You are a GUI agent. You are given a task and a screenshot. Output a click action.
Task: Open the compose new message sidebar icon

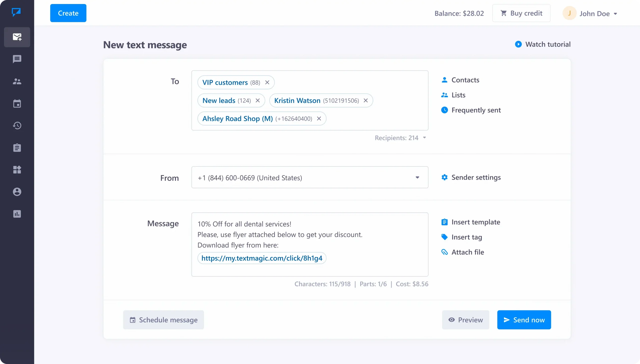pyautogui.click(x=17, y=37)
